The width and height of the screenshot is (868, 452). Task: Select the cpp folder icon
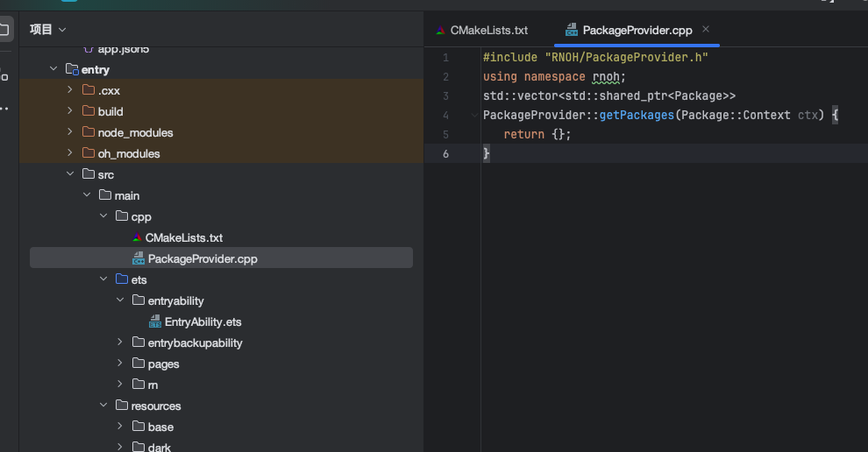(122, 215)
